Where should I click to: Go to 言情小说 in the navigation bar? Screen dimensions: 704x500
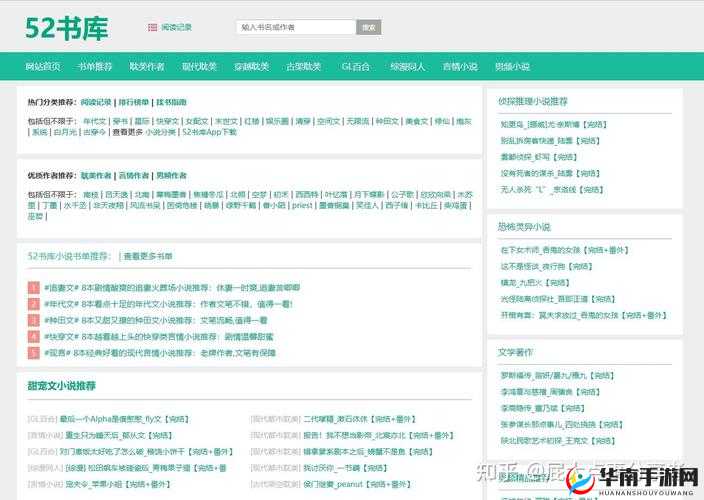click(460, 66)
